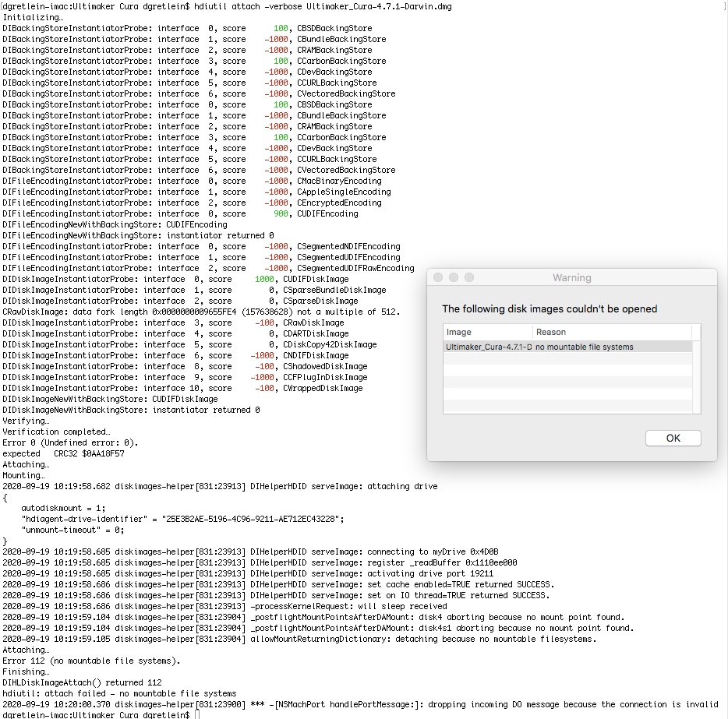This screenshot has width=728, height=719.
Task: Click the 'disk4 aborting because no mount point' line
Action: click(313, 617)
